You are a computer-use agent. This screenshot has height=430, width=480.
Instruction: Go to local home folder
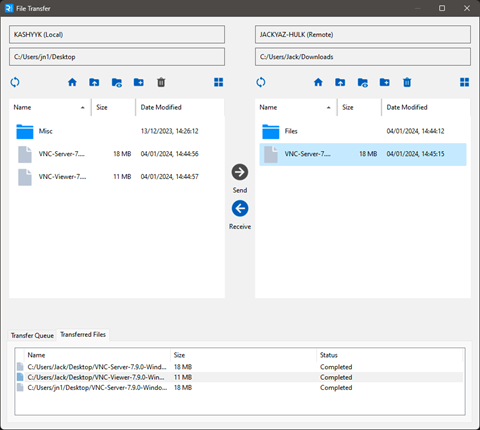point(72,82)
